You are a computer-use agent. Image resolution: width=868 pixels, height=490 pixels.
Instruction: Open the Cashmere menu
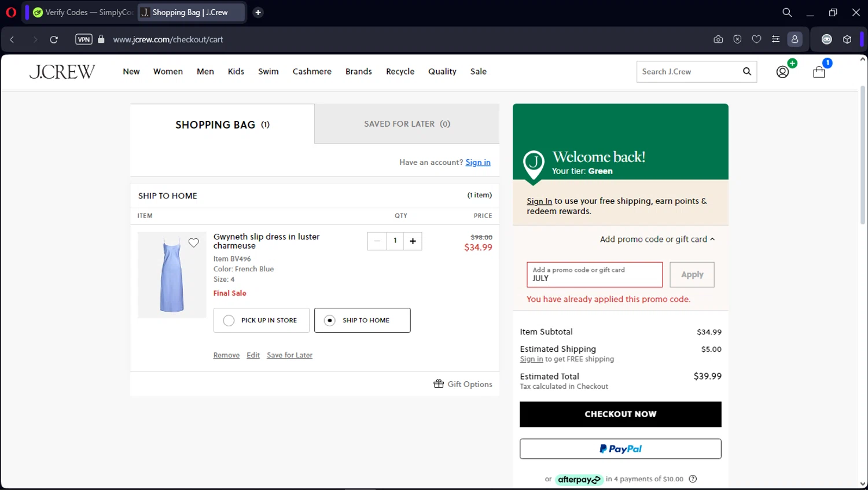point(312,72)
